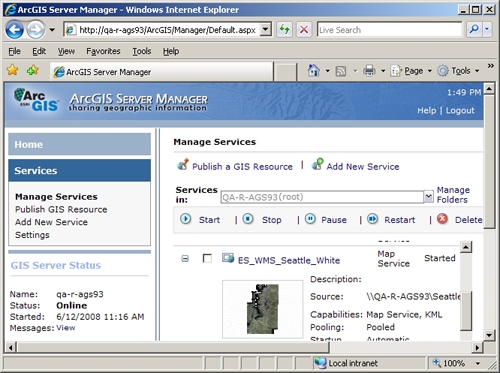Open the recent pages dropdown arrow
The height and width of the screenshot is (373, 500).
point(52,30)
